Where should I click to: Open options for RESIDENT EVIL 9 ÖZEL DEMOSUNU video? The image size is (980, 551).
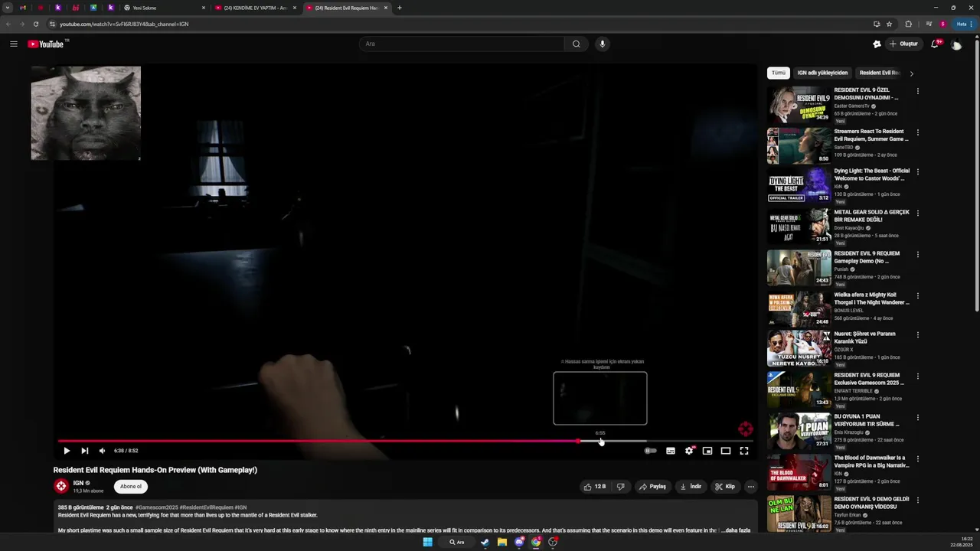(917, 91)
